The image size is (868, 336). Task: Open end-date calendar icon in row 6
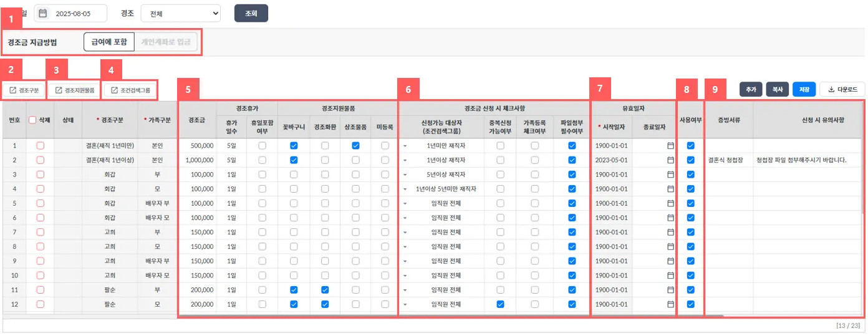click(671, 218)
